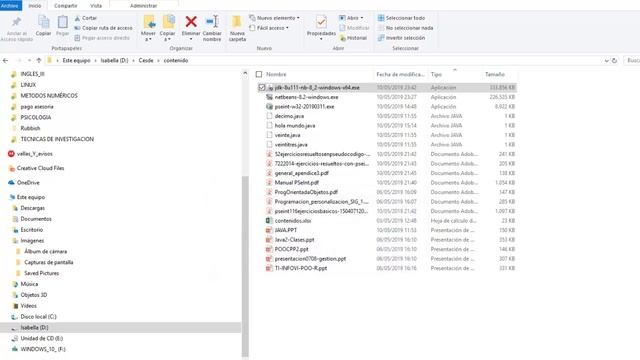Click the contenidos.xlsx Excel icon
This screenshot has width=640, height=360.
[269, 220]
